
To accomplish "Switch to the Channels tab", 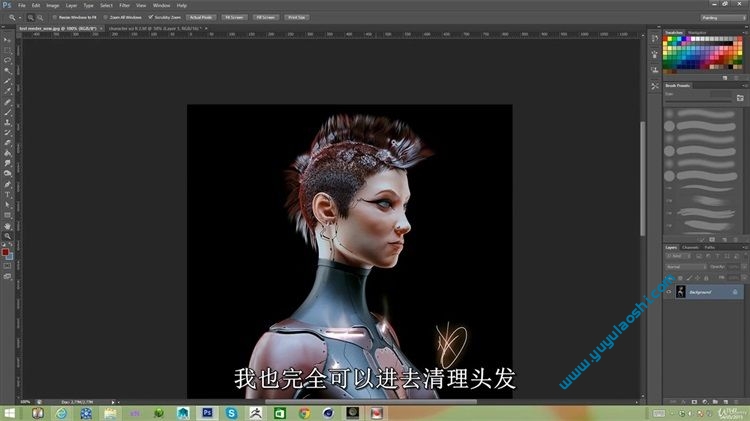I will tap(690, 247).
